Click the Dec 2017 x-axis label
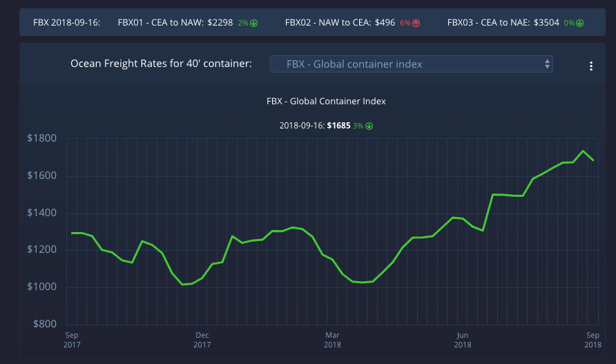The image size is (616, 364). coord(202,338)
